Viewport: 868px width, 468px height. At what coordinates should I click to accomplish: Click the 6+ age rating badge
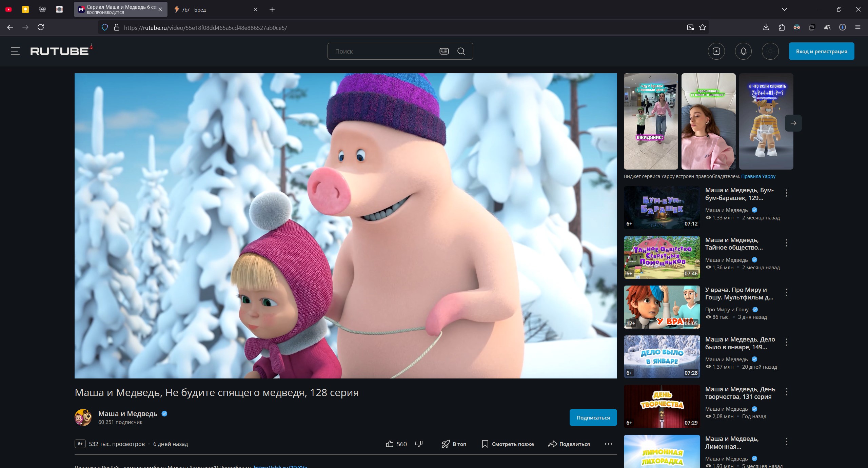(x=80, y=444)
